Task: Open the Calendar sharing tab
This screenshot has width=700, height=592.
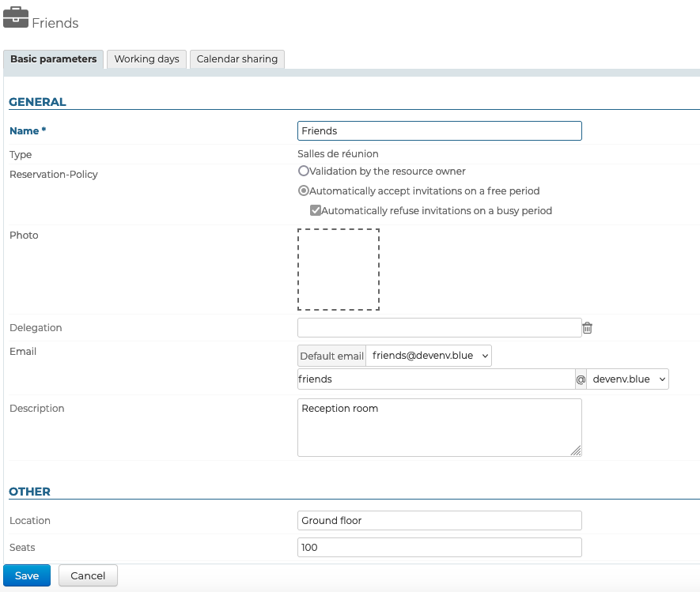Action: (x=236, y=59)
